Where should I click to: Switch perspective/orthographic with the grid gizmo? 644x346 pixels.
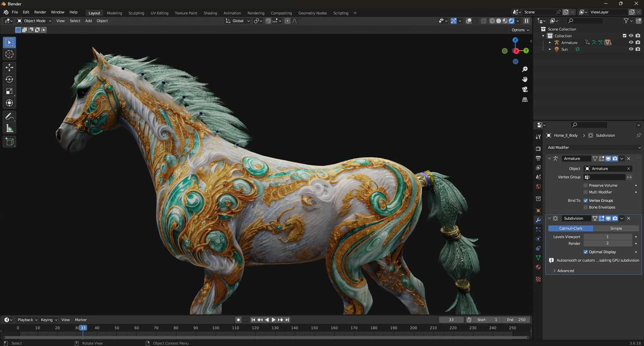(525, 100)
